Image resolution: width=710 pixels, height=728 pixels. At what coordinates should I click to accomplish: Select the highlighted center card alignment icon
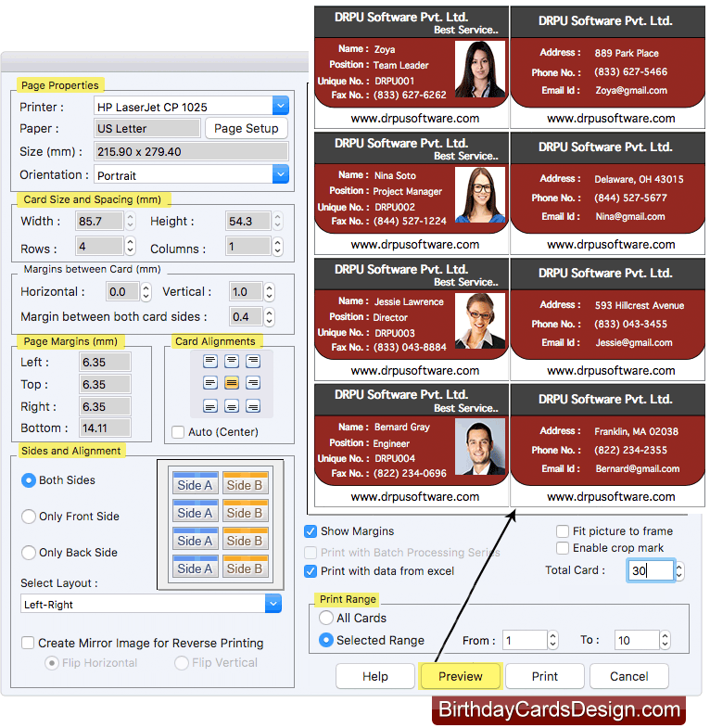click(x=232, y=383)
